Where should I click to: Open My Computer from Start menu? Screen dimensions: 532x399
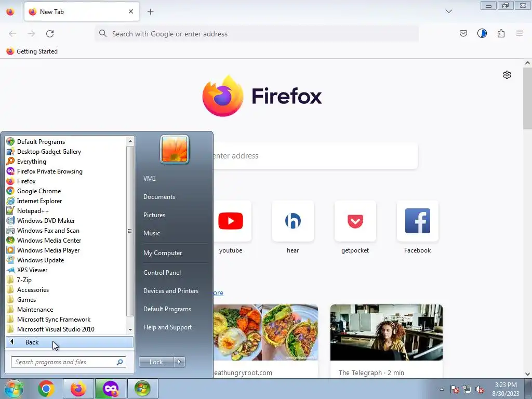(163, 253)
